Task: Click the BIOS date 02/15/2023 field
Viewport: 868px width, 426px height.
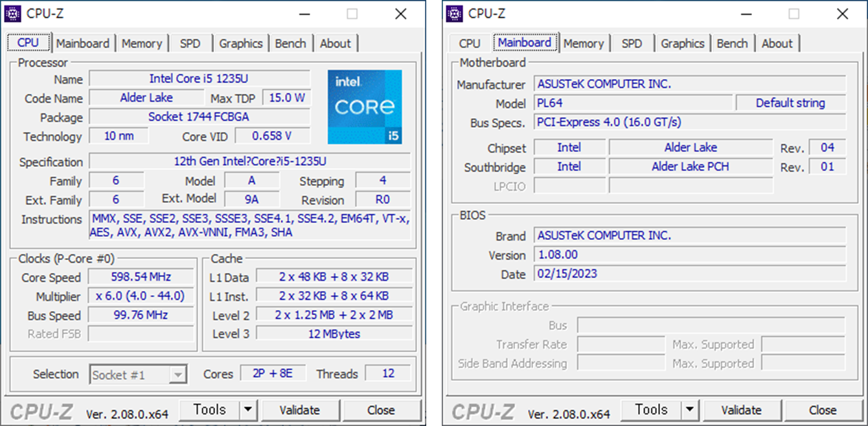Action: click(690, 274)
